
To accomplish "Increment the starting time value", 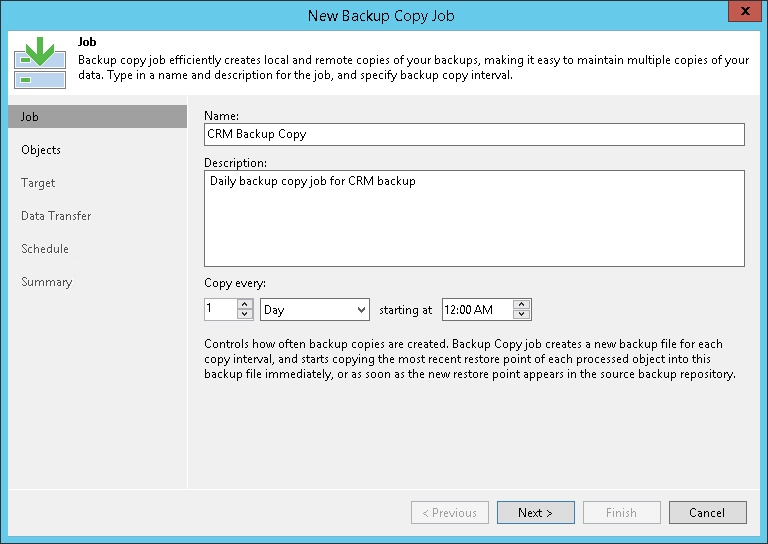I will pyautogui.click(x=522, y=304).
